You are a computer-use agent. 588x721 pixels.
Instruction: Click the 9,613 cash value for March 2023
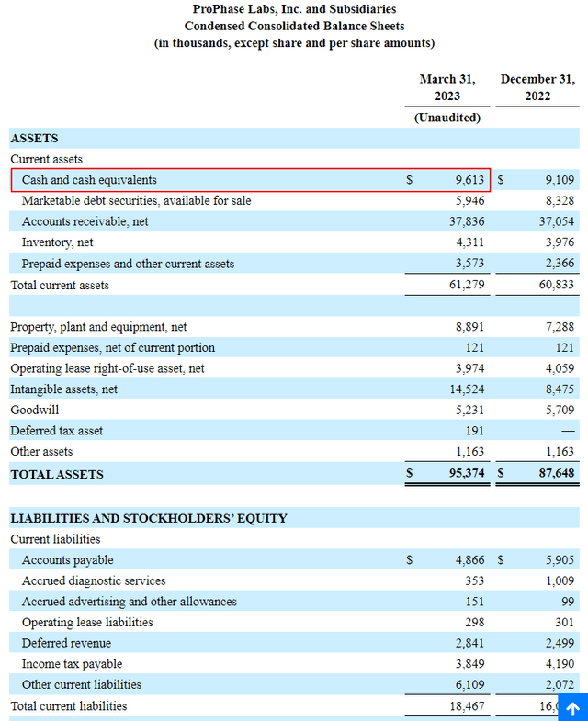tap(469, 180)
